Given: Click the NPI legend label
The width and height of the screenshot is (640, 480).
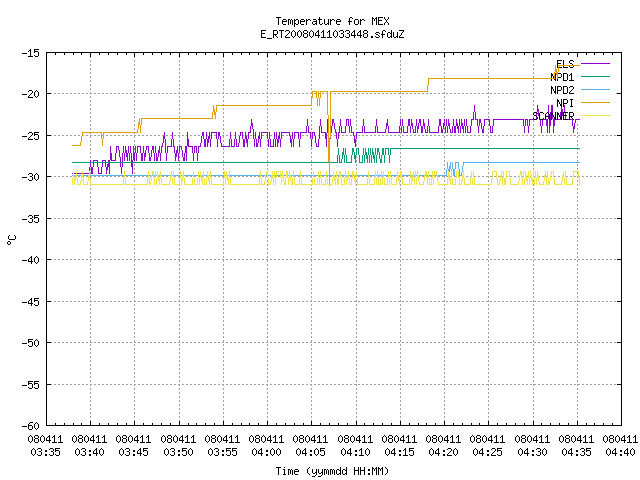Looking at the screenshot, I should [565, 103].
